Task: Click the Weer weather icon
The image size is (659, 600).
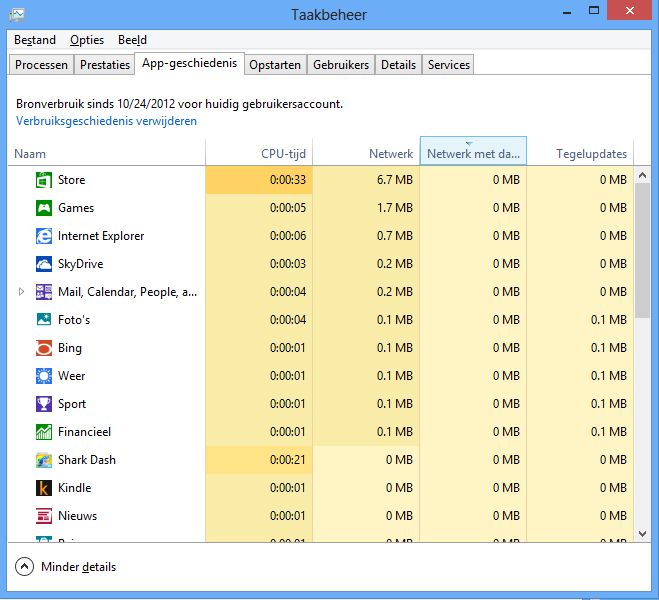Action: 44,376
